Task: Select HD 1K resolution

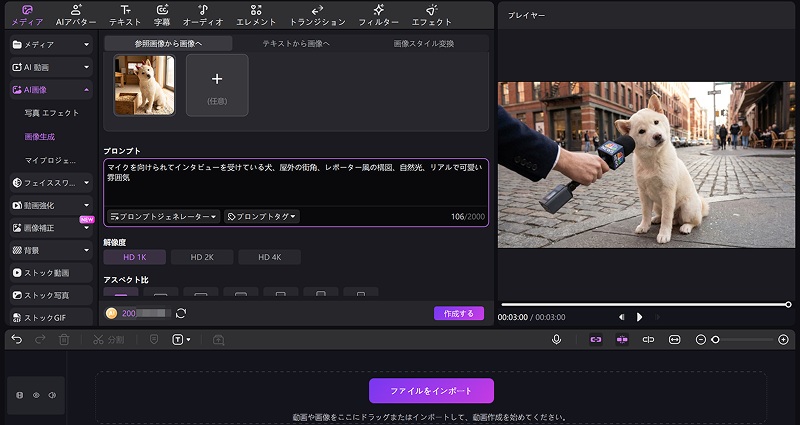Action: click(135, 257)
